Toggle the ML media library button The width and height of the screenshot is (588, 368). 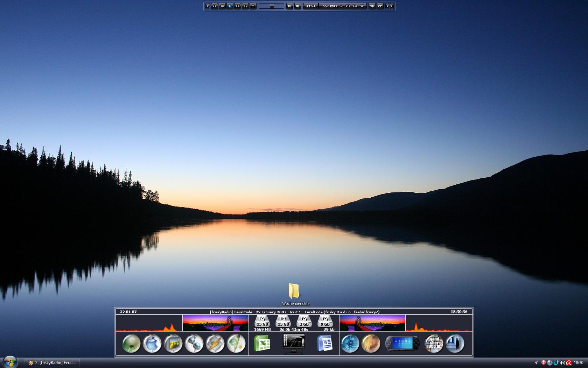[x=298, y=6]
